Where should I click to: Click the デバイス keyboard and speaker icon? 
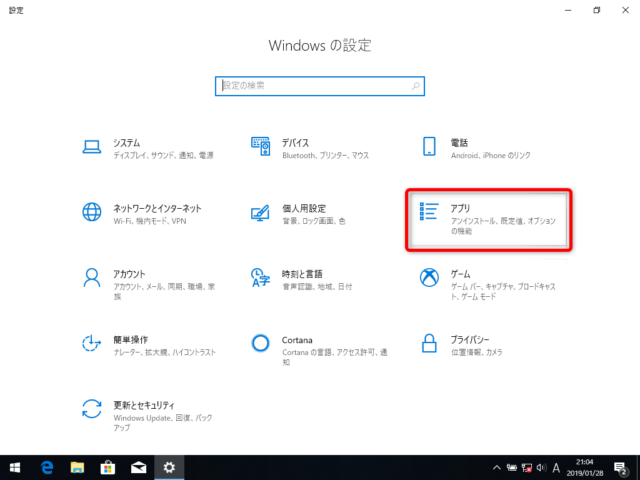[x=260, y=146]
